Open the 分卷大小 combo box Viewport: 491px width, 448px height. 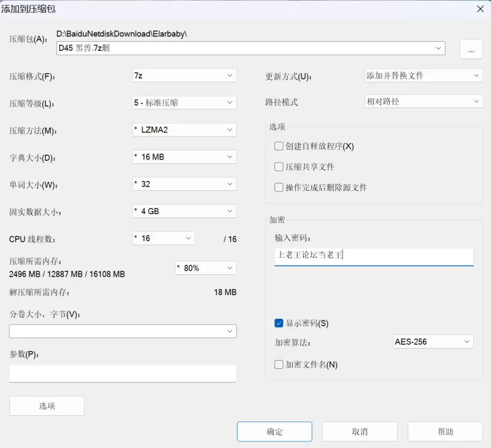(123, 331)
